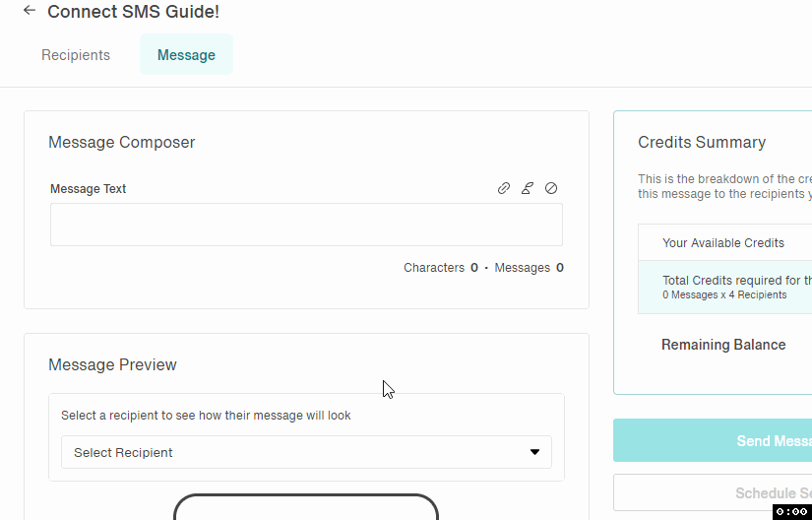
Task: Click the Send Message button
Action: click(713, 440)
